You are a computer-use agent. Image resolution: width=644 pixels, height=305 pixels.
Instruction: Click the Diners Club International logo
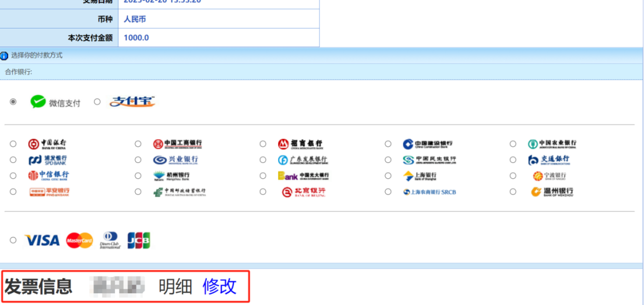[110, 240]
